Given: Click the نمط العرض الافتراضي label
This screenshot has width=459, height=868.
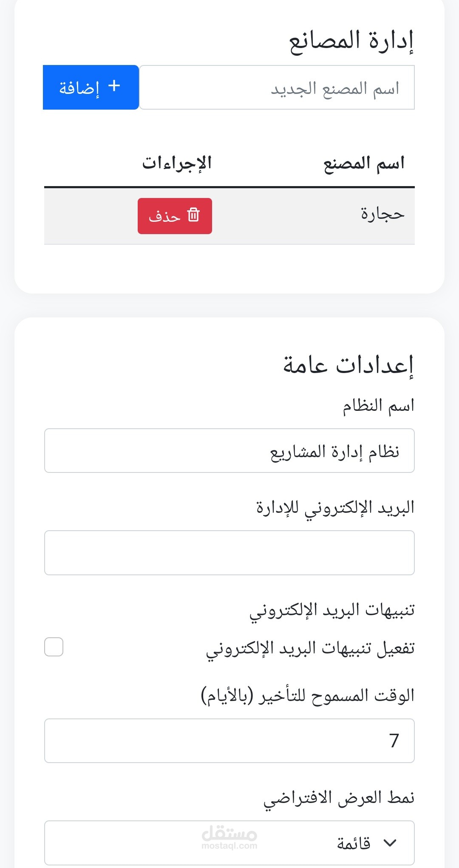Looking at the screenshot, I should coord(339,798).
